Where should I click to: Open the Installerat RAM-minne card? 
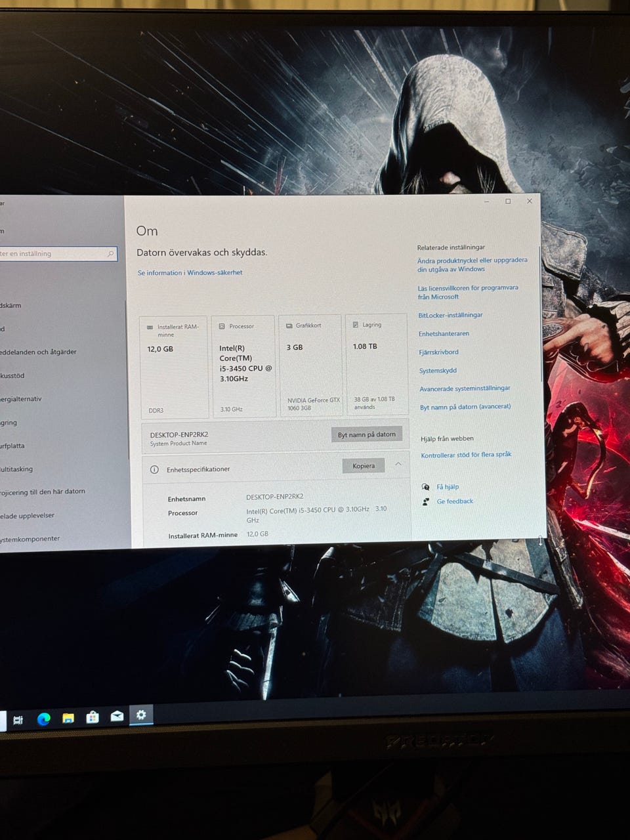pyautogui.click(x=174, y=367)
